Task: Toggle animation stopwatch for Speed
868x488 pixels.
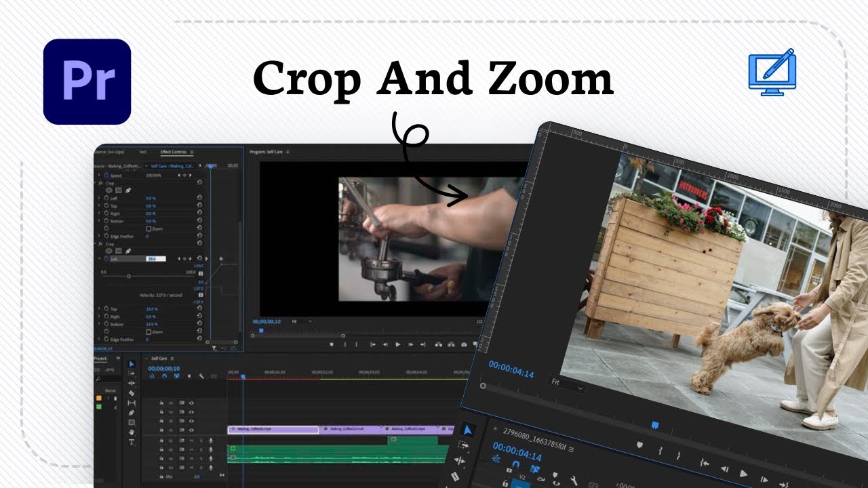Action: (x=106, y=176)
